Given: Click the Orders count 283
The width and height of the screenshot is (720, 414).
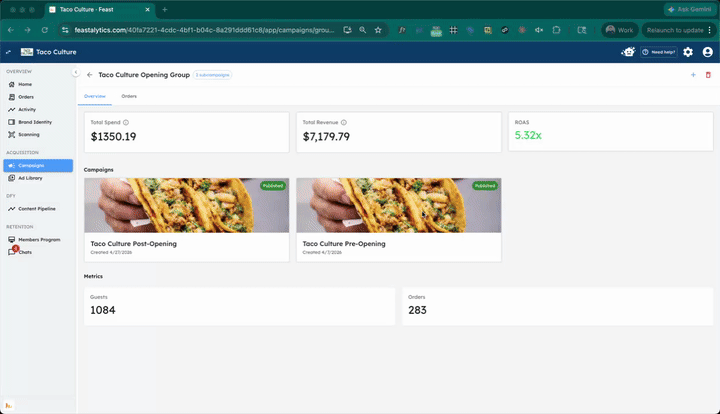Looking at the screenshot, I should point(417,310).
